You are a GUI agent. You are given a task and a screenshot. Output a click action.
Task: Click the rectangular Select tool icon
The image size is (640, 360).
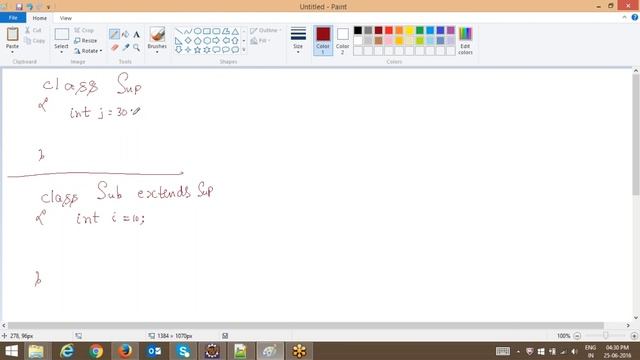click(61, 34)
